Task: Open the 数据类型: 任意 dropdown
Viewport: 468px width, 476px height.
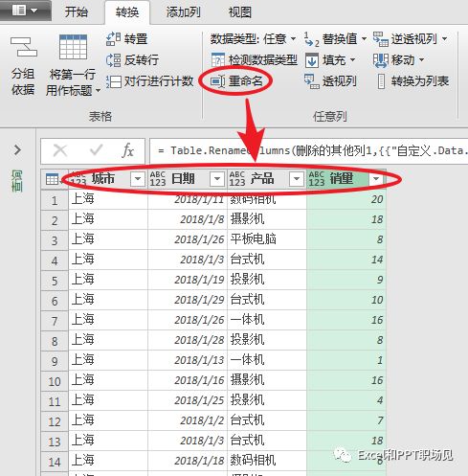Action: tap(253, 39)
